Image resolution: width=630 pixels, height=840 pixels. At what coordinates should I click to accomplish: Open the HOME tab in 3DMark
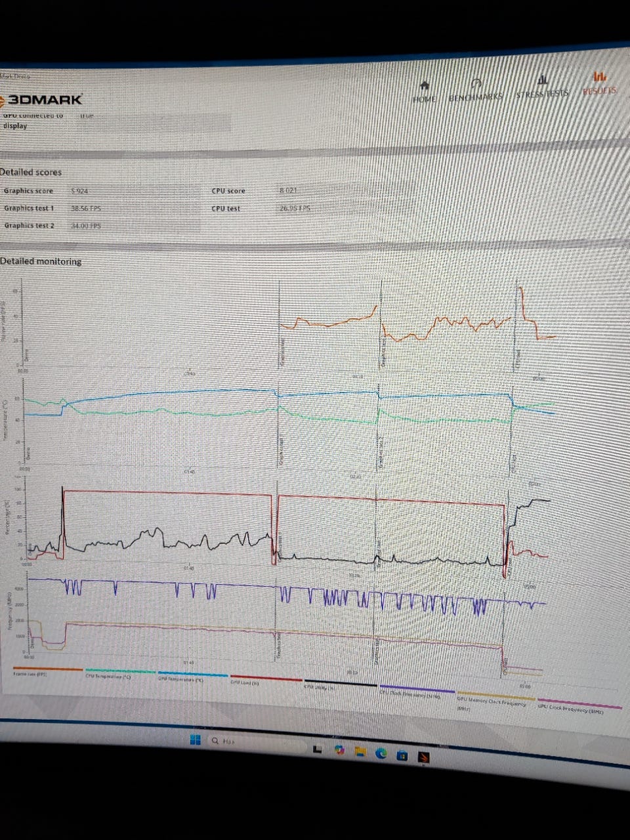425,93
